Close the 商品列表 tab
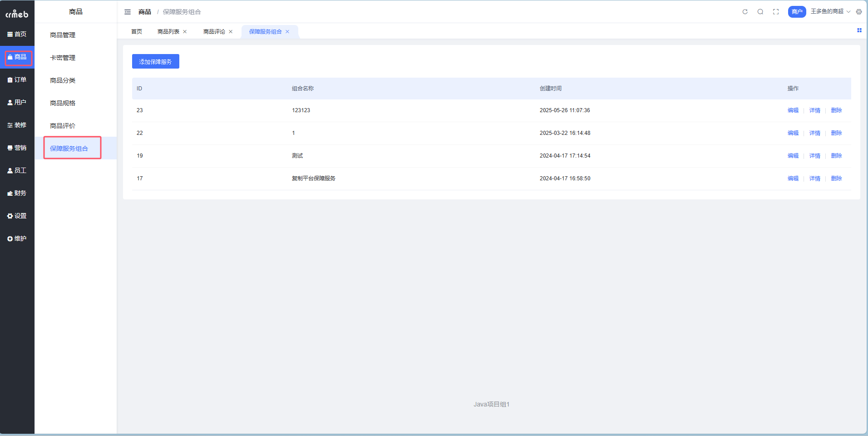The height and width of the screenshot is (436, 868). click(x=185, y=32)
